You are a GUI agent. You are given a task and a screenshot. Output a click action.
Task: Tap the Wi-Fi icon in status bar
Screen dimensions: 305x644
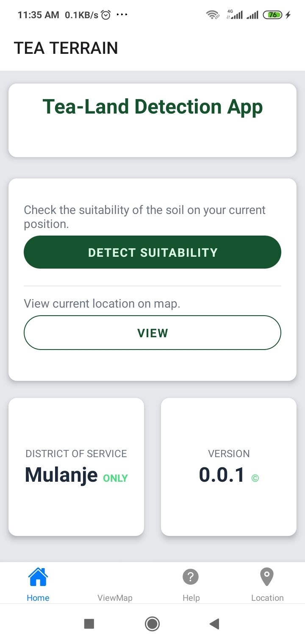(212, 15)
